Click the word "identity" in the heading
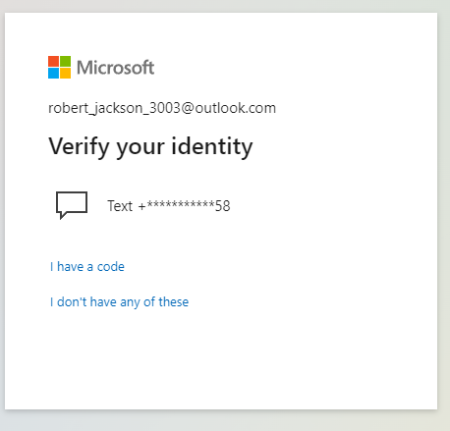This screenshot has width=450, height=431. click(212, 146)
